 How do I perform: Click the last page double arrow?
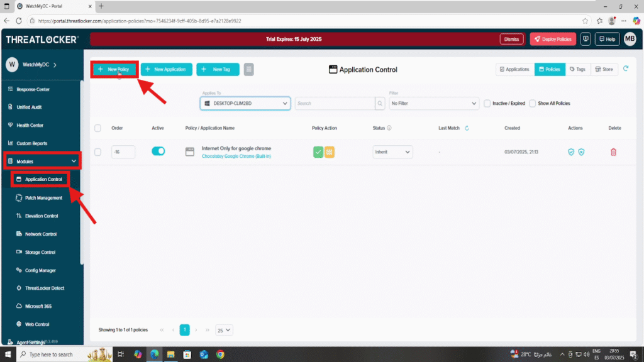pyautogui.click(x=208, y=330)
